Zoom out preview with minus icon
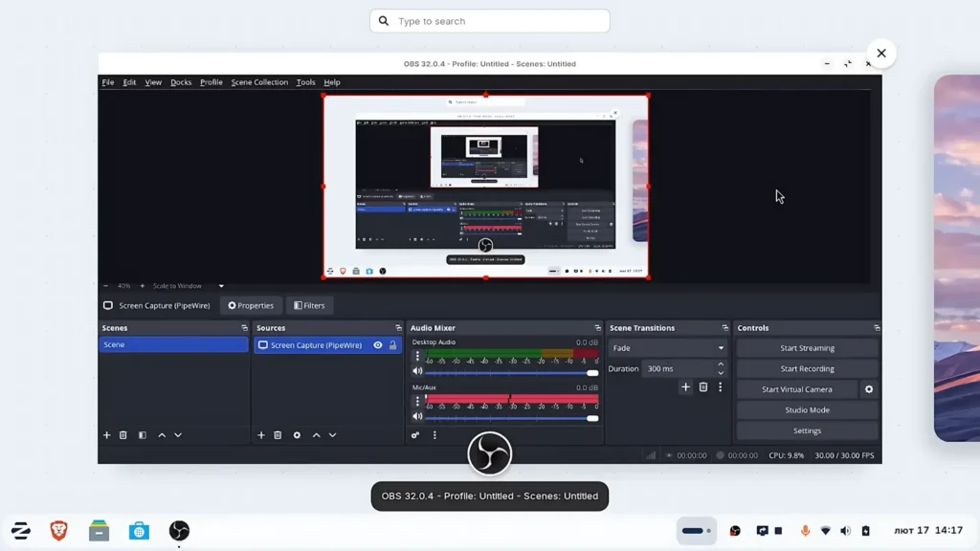 tap(105, 286)
